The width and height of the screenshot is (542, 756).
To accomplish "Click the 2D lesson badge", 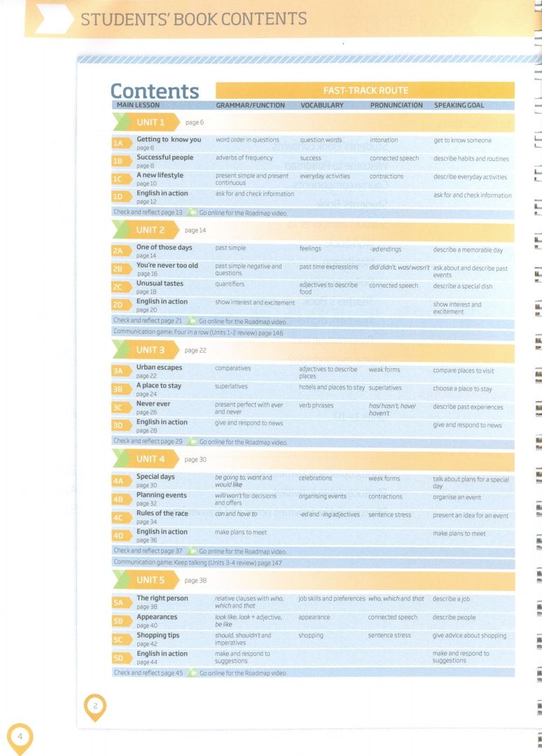I will 121,304.
